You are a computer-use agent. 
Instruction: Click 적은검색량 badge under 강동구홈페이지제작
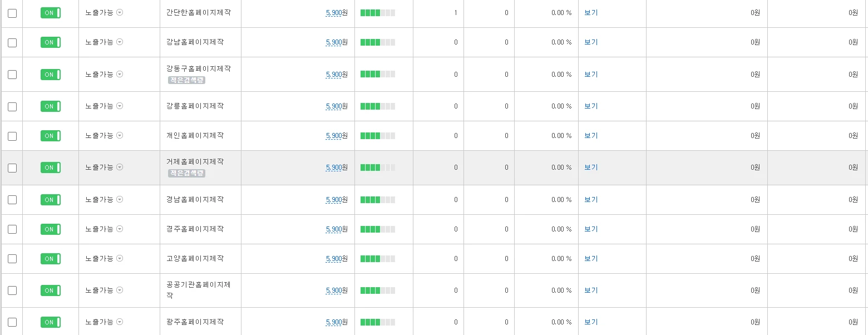click(x=187, y=80)
